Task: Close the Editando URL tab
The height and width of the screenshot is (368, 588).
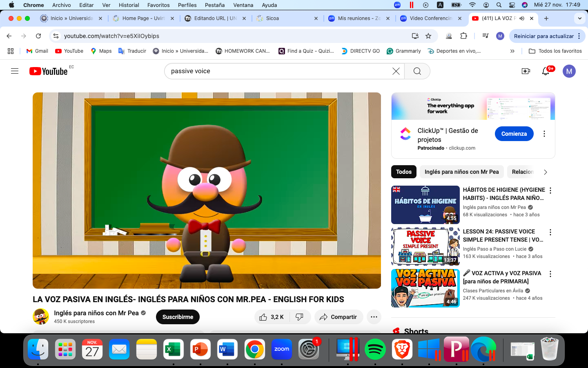Action: pos(244,18)
